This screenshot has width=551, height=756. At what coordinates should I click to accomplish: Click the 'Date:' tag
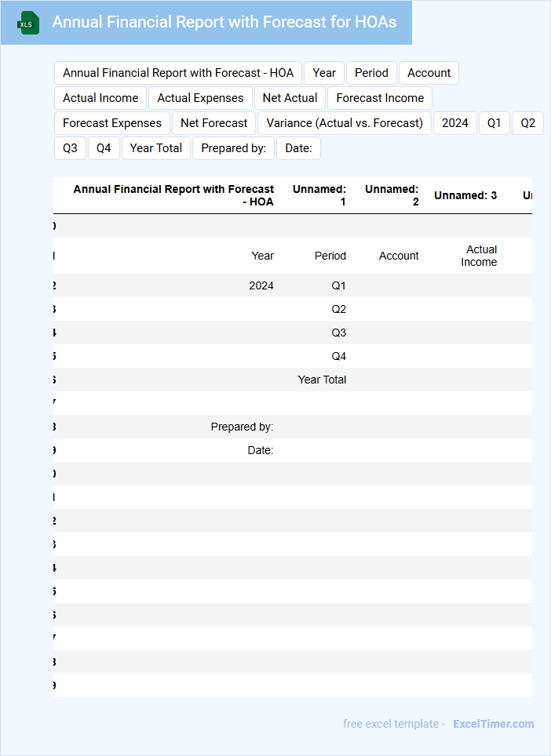pos(299,148)
